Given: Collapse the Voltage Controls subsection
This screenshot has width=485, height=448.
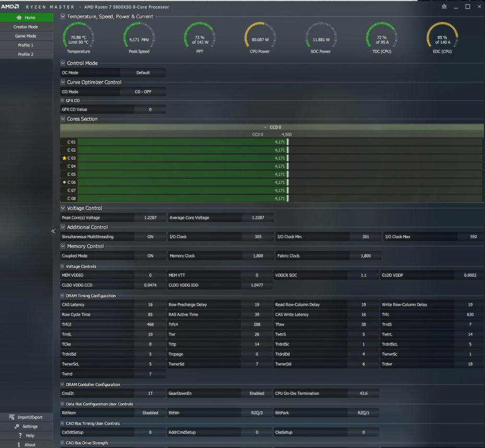Looking at the screenshot, I should (x=62, y=266).
